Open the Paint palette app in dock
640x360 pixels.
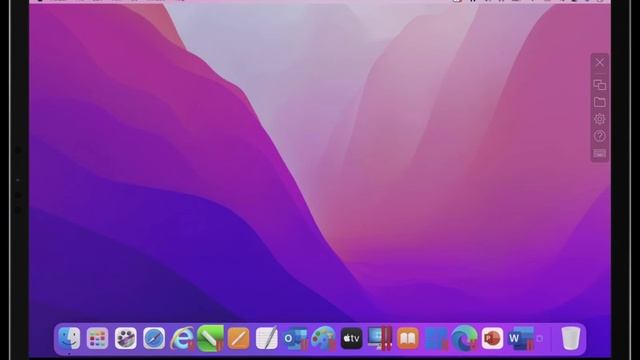click(x=323, y=338)
